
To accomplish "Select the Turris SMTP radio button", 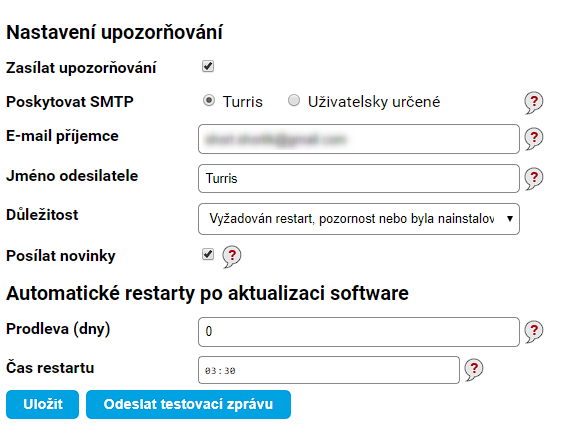I will (x=209, y=101).
